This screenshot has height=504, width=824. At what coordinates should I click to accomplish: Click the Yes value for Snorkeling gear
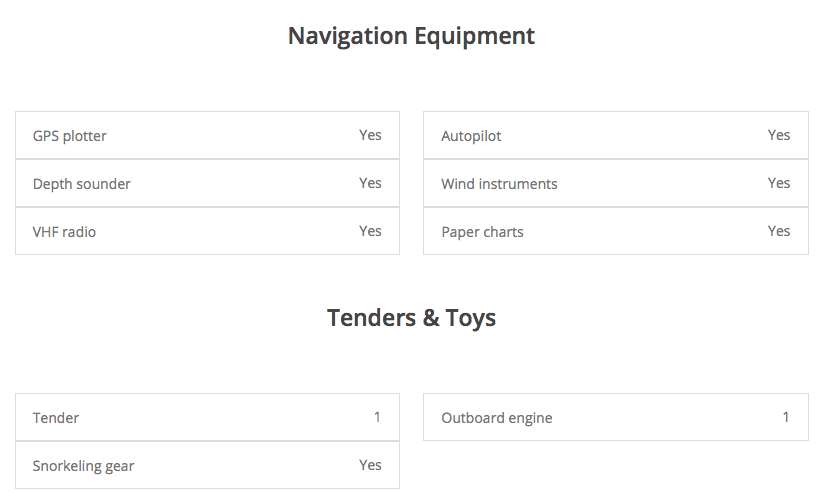(370, 465)
